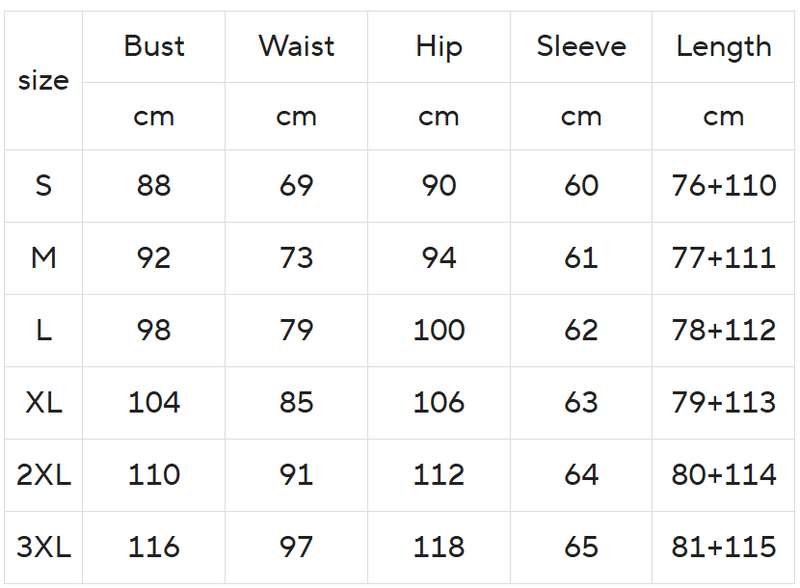
Task: Click waist value 73 for size M
Action: [296, 258]
